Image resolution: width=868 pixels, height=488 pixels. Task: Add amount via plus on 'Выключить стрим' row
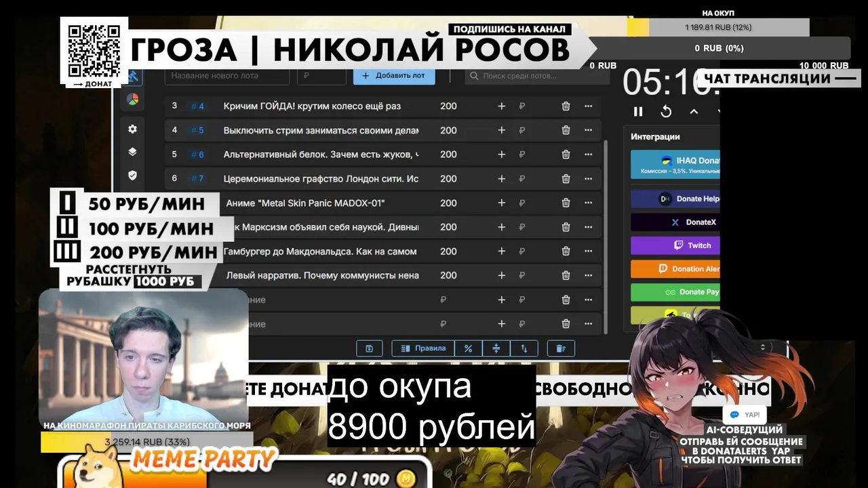click(502, 130)
